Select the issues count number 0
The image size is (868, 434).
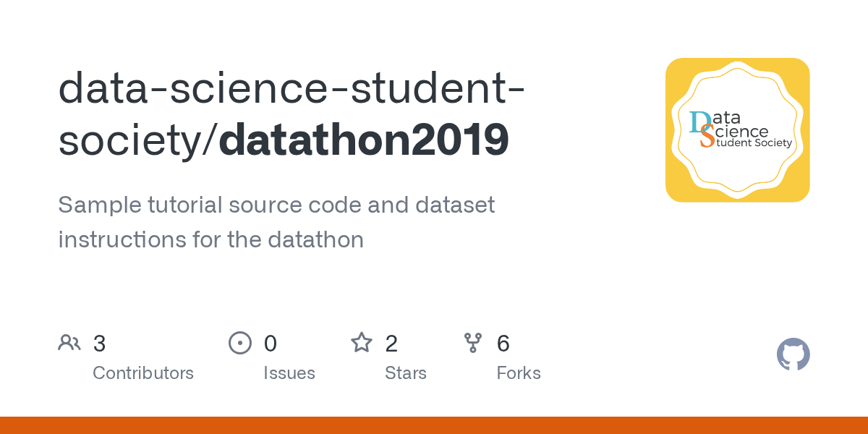pyautogui.click(x=271, y=344)
